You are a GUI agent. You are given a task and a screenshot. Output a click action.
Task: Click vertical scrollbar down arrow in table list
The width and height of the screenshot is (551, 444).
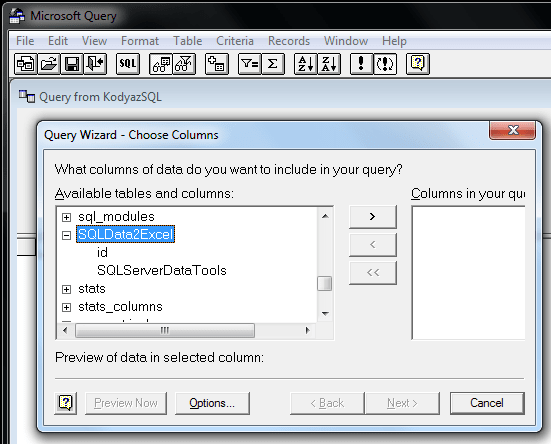click(x=325, y=313)
